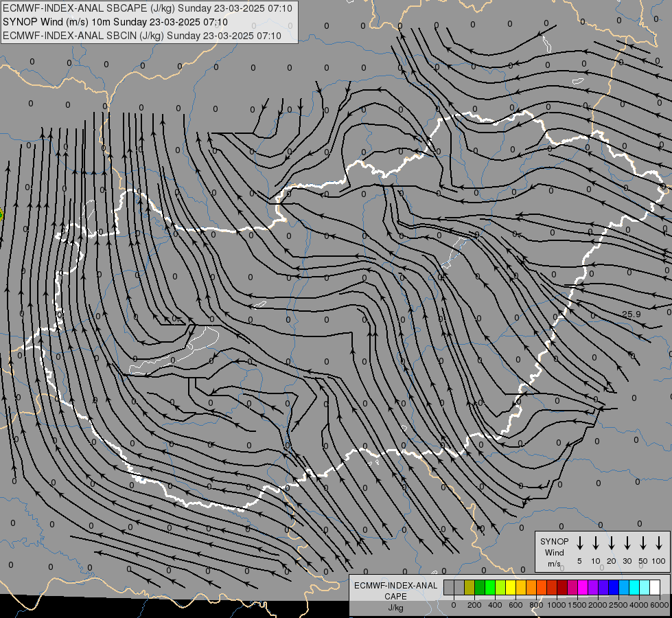This screenshot has height=618, width=672.
Task: Click the SYNOP Wind 10m title line
Action: (x=115, y=22)
